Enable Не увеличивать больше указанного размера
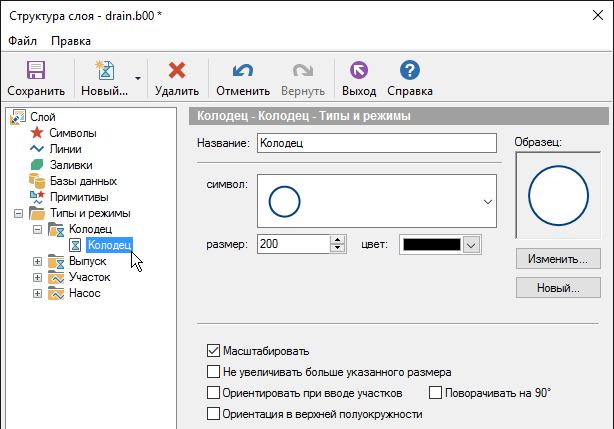 point(213,372)
